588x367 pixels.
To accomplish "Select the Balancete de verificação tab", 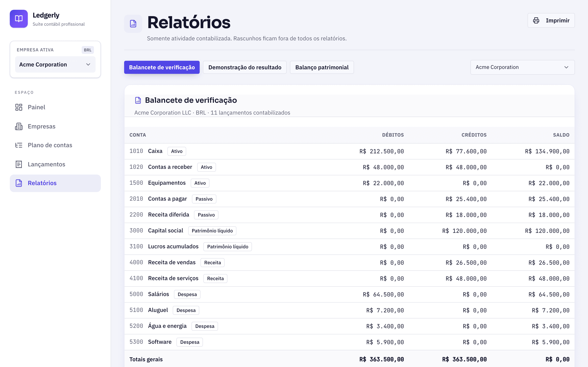I will pyautogui.click(x=162, y=67).
